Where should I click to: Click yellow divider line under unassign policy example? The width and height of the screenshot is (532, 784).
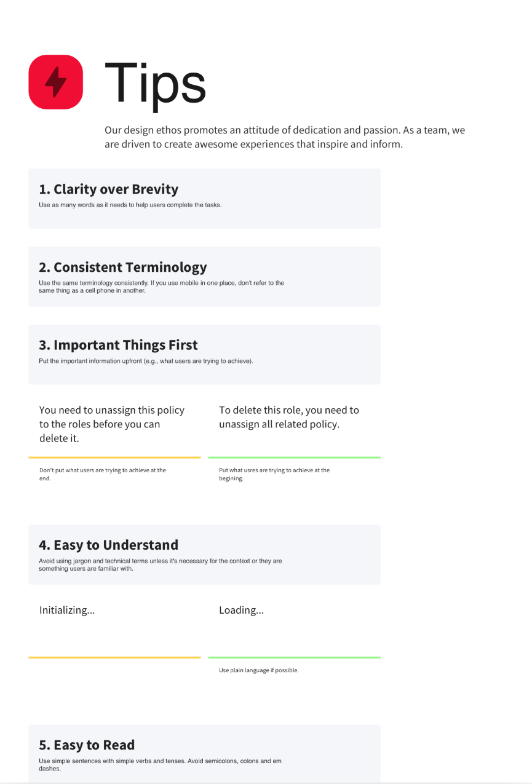click(x=114, y=457)
